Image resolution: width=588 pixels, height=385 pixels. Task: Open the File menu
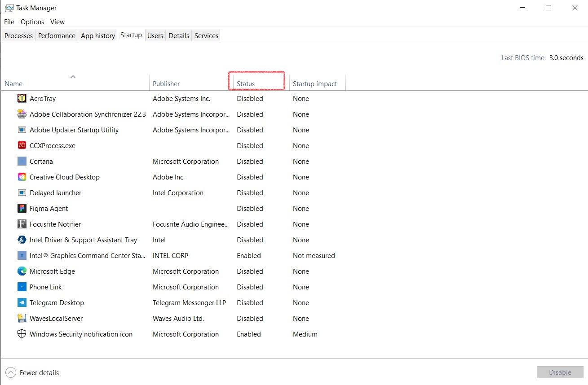pyautogui.click(x=9, y=22)
